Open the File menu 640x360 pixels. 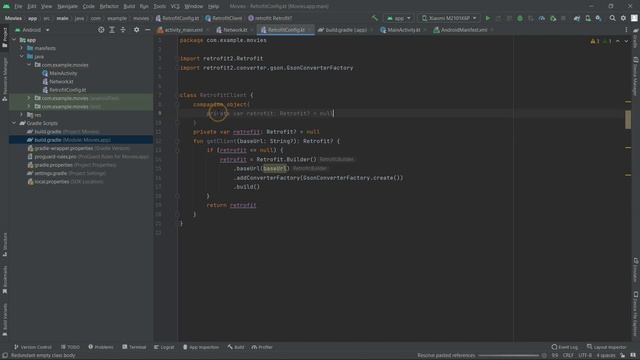(x=18, y=6)
